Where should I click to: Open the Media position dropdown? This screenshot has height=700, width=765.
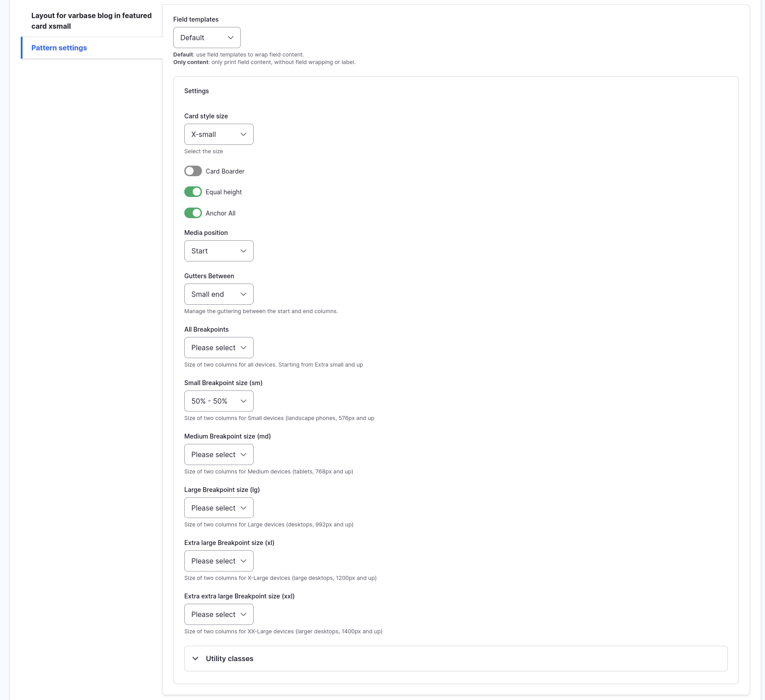[x=219, y=251]
